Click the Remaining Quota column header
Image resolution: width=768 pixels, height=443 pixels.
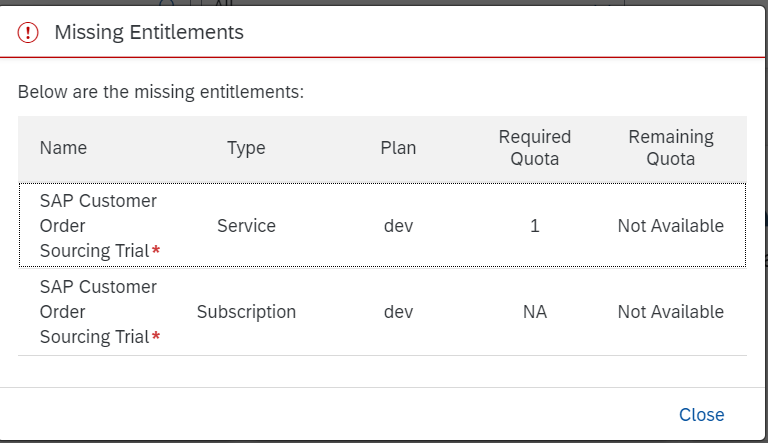pos(670,148)
